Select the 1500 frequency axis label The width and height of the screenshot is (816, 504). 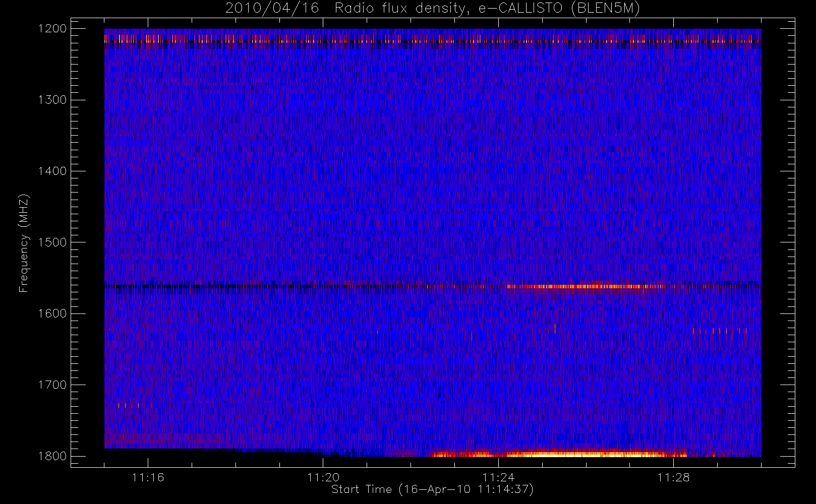52,242
